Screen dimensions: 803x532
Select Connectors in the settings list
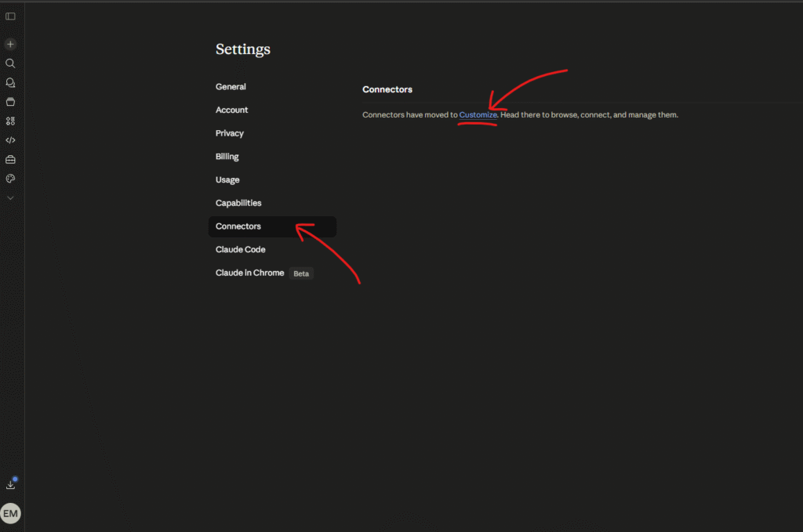[272, 226]
